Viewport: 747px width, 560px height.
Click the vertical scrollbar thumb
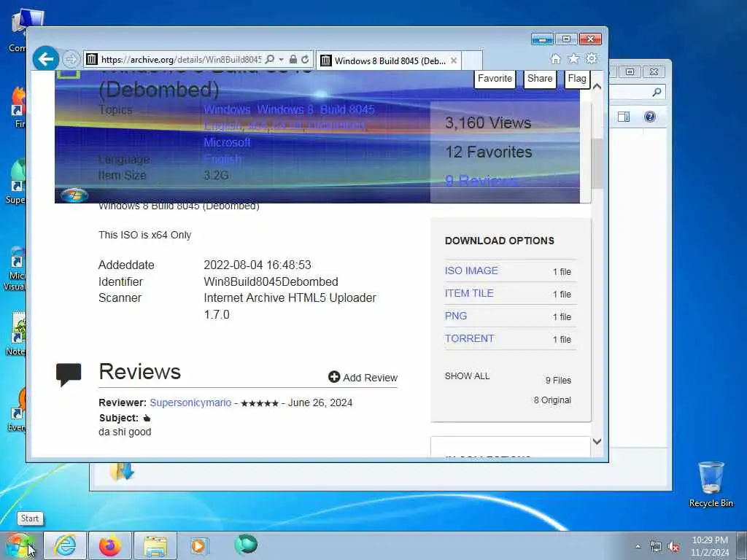(x=597, y=163)
